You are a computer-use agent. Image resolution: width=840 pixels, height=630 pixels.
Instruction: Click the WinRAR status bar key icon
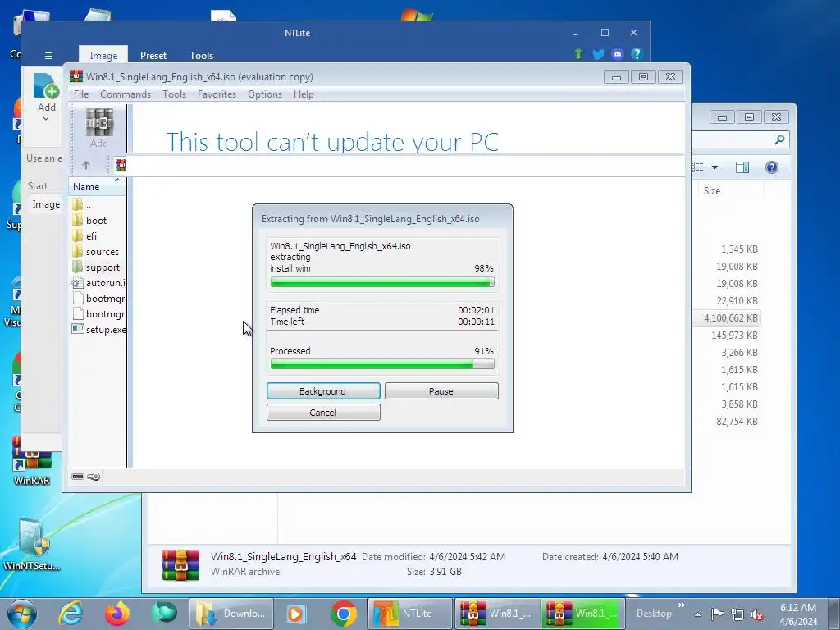94,477
